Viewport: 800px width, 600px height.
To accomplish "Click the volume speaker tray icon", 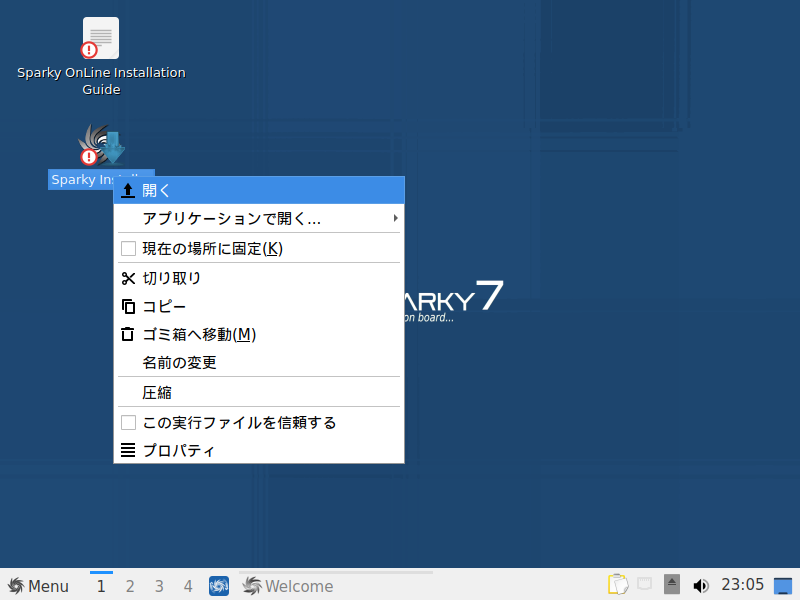I will tap(701, 586).
